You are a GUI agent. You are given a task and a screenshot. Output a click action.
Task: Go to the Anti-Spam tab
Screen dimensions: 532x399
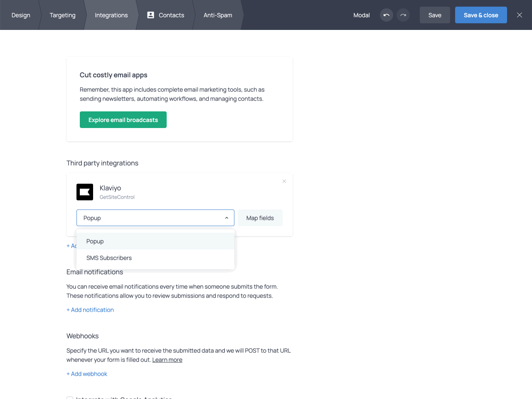218,15
